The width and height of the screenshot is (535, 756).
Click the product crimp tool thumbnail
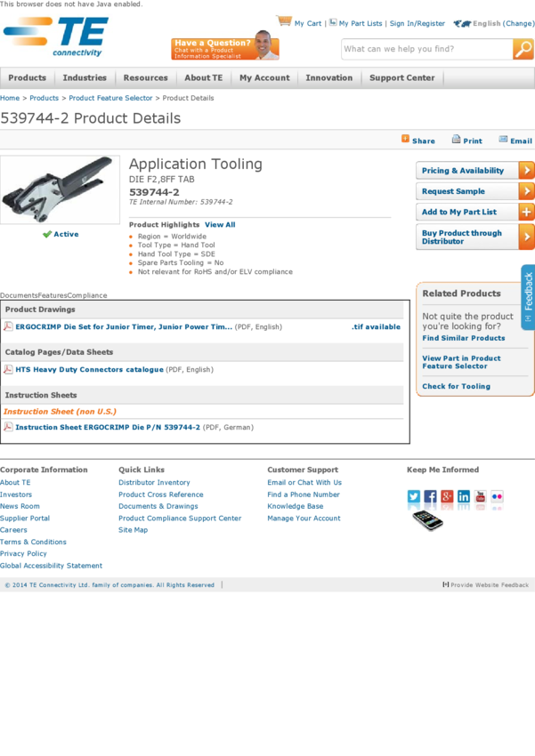click(x=60, y=189)
